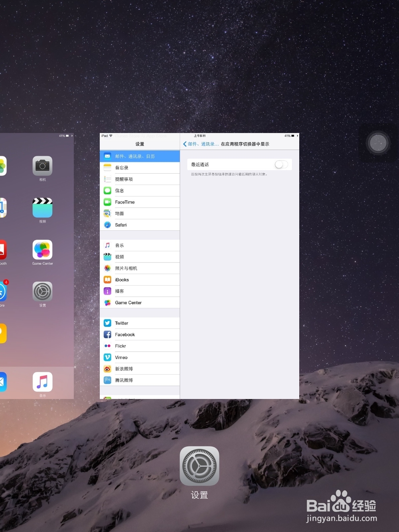Viewport: 399px width, 532px height.
Task: Tap the Facebook icon
Action: point(107,334)
